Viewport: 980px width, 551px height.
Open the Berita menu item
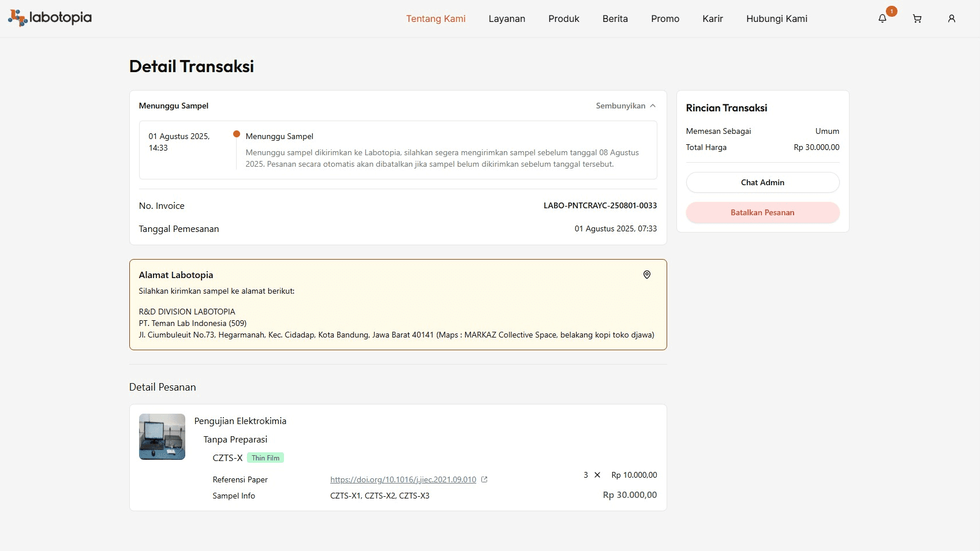coord(615,18)
